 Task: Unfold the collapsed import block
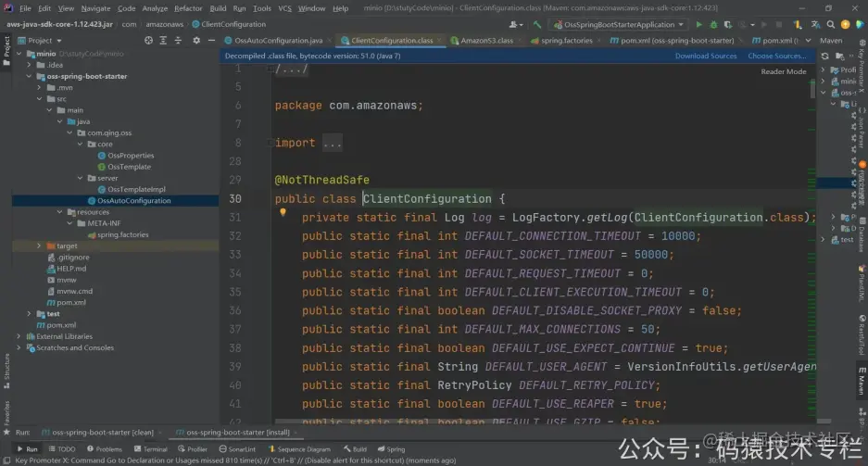pyautogui.click(x=333, y=143)
